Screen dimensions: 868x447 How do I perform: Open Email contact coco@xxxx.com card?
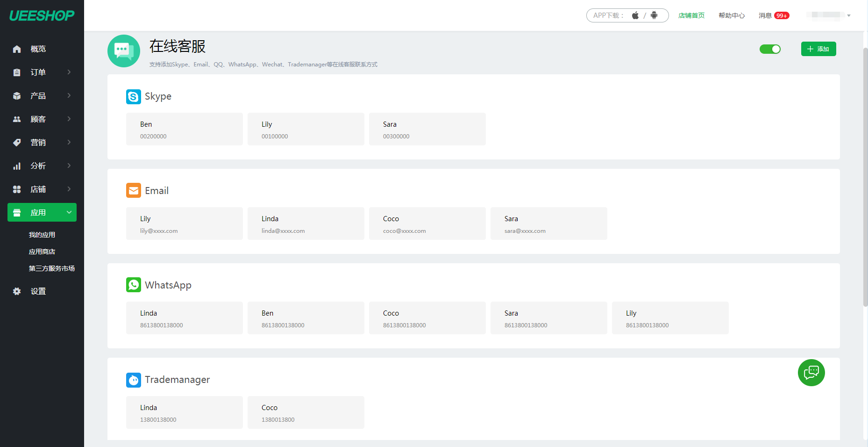[x=427, y=223]
